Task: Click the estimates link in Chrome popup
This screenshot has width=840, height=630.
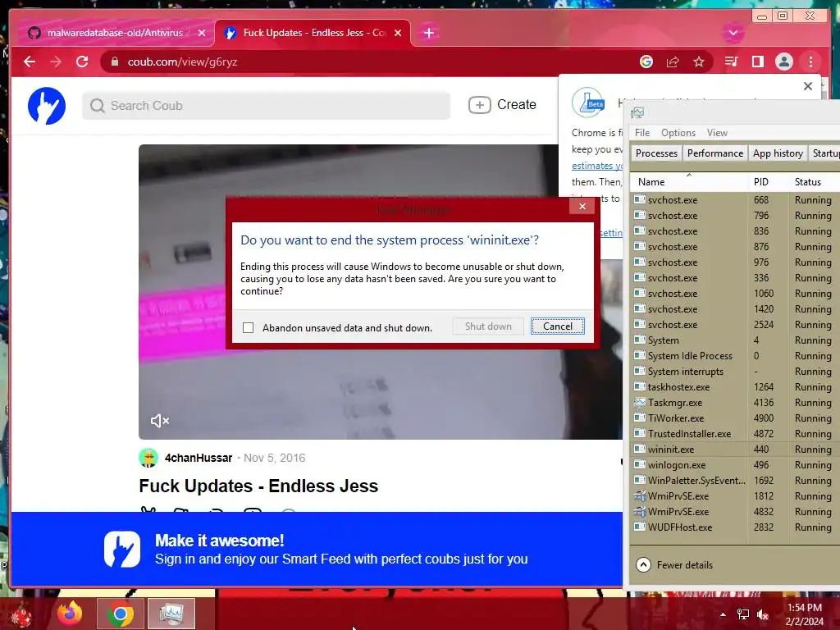Action: coord(597,166)
